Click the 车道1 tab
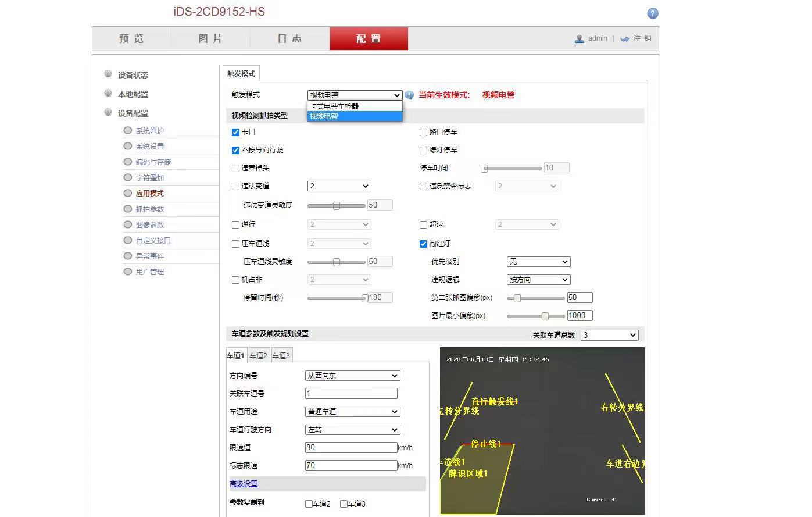 pos(236,355)
